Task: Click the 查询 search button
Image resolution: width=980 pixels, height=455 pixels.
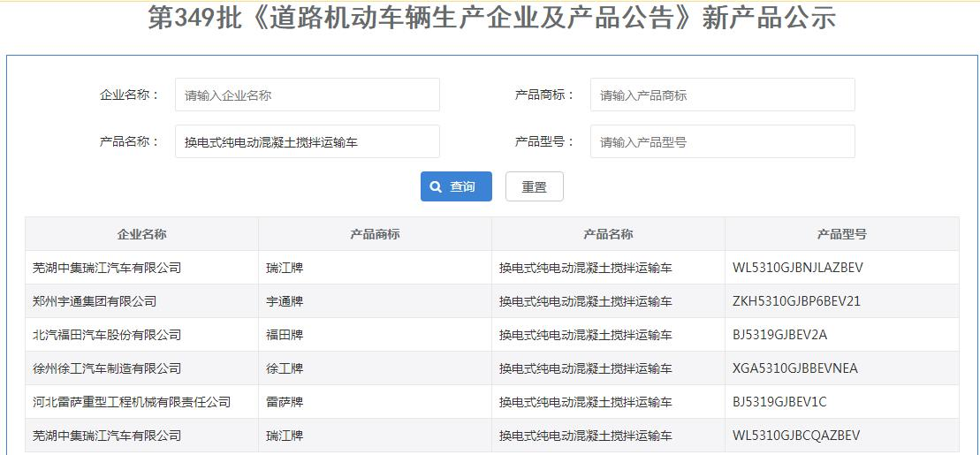Action: point(456,187)
